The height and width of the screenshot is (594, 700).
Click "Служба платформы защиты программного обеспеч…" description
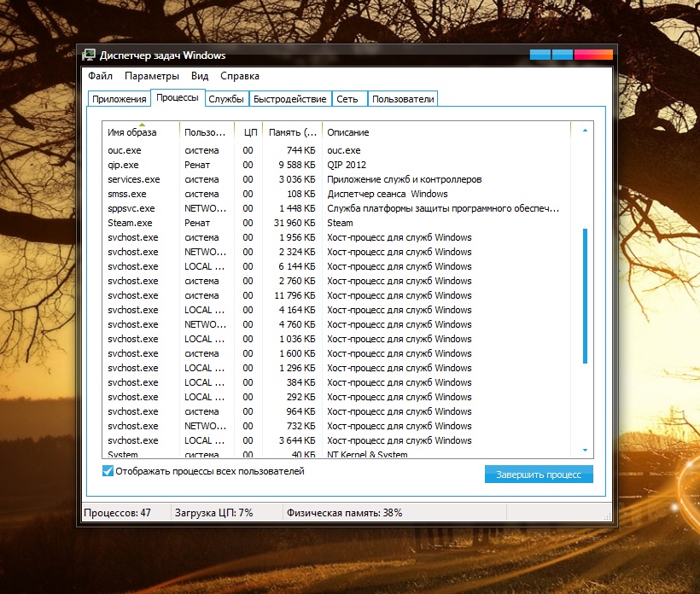click(443, 208)
